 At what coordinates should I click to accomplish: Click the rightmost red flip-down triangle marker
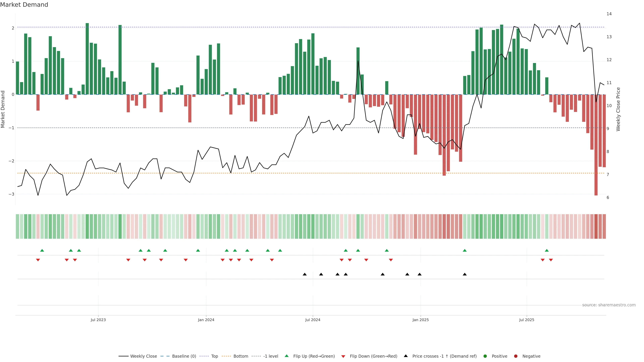coord(551,260)
